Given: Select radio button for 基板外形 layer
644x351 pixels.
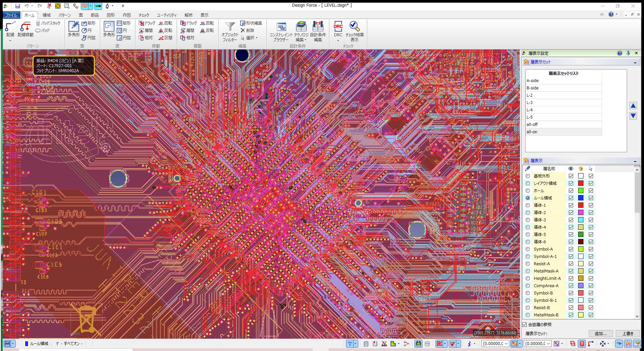Looking at the screenshot, I should (528, 176).
